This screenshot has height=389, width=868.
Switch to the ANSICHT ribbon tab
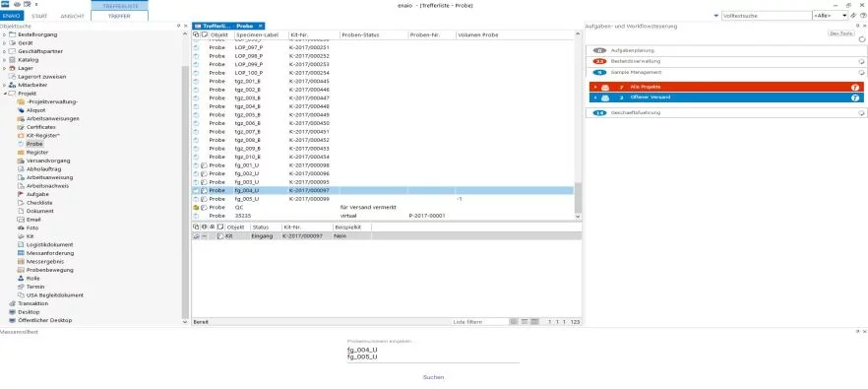point(72,16)
